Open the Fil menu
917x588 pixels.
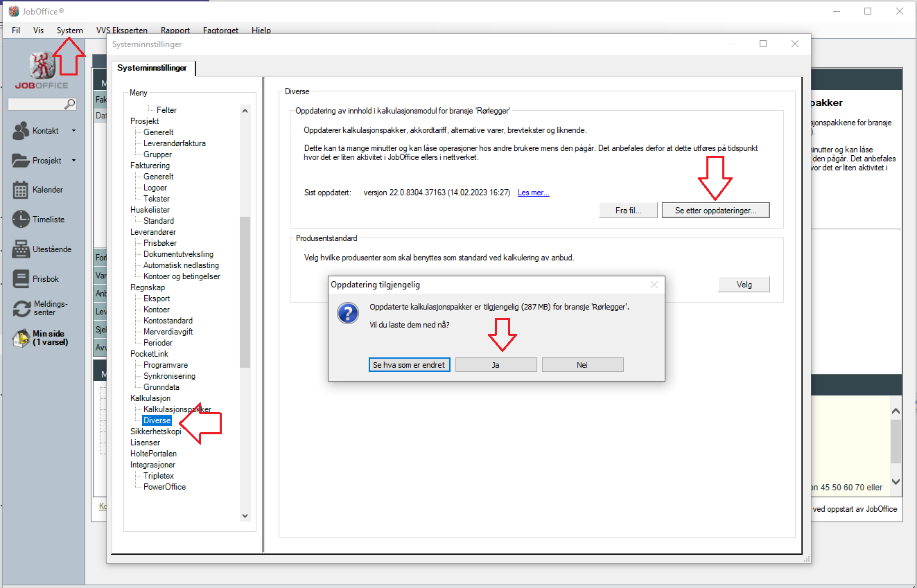click(x=16, y=30)
